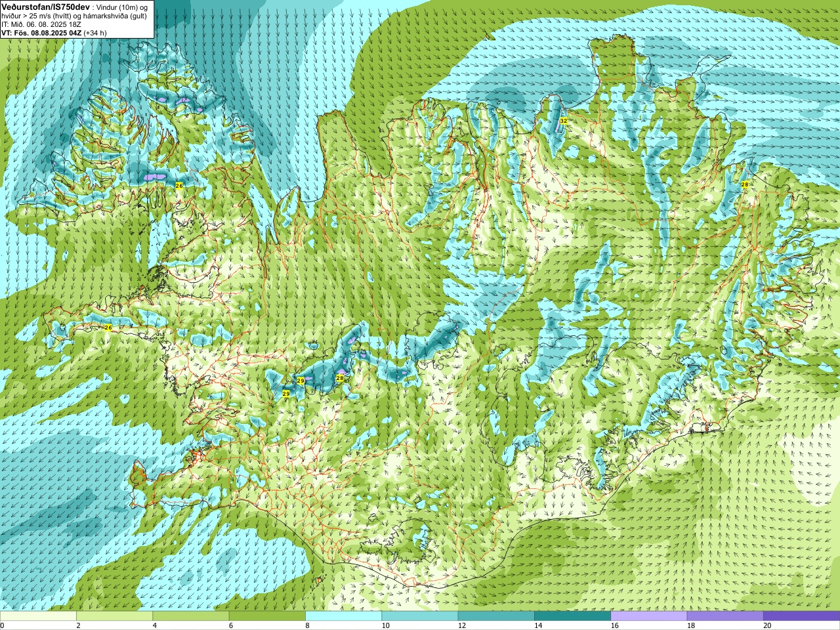Click the 'Veðurstofan/IS750dev' title text
Screen dimensions: 840x630
46,6
